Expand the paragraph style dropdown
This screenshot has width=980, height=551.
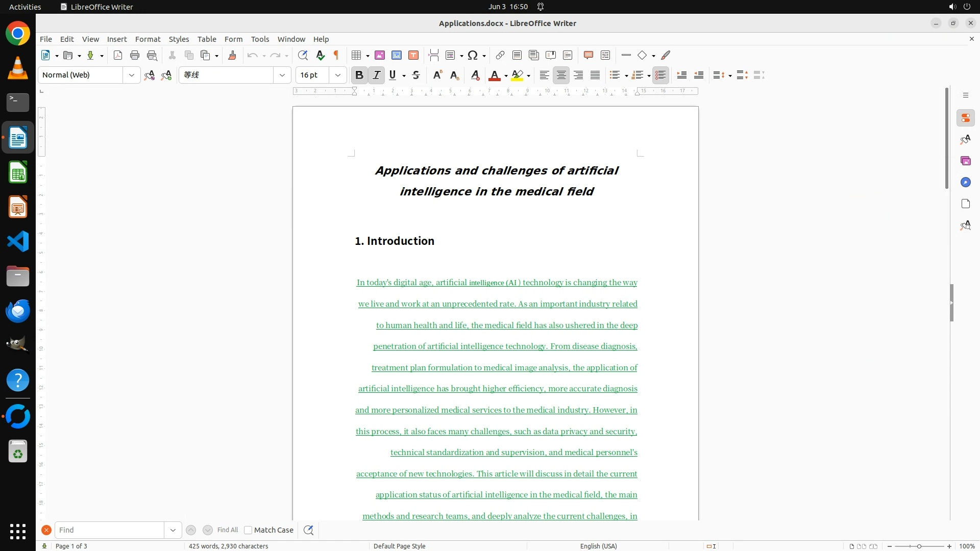click(x=131, y=75)
